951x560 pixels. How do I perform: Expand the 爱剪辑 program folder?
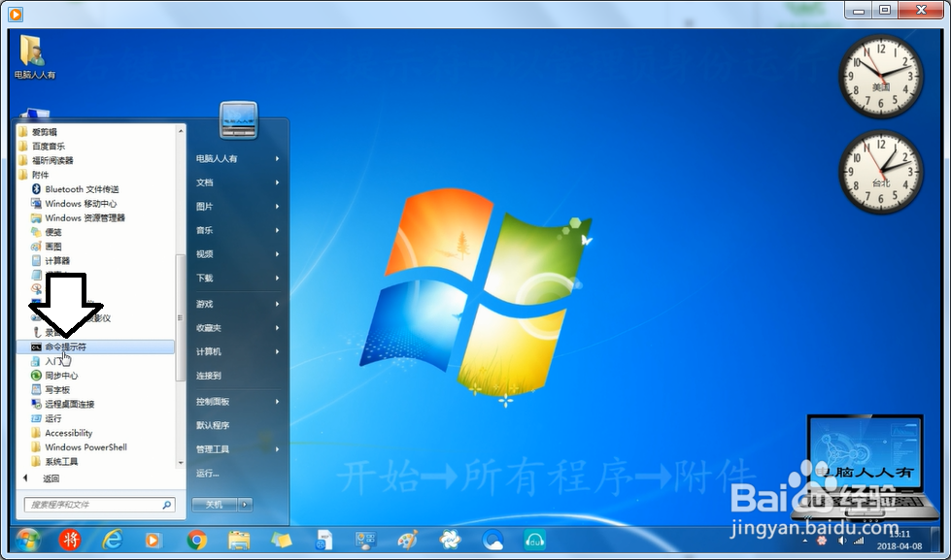click(x=38, y=132)
